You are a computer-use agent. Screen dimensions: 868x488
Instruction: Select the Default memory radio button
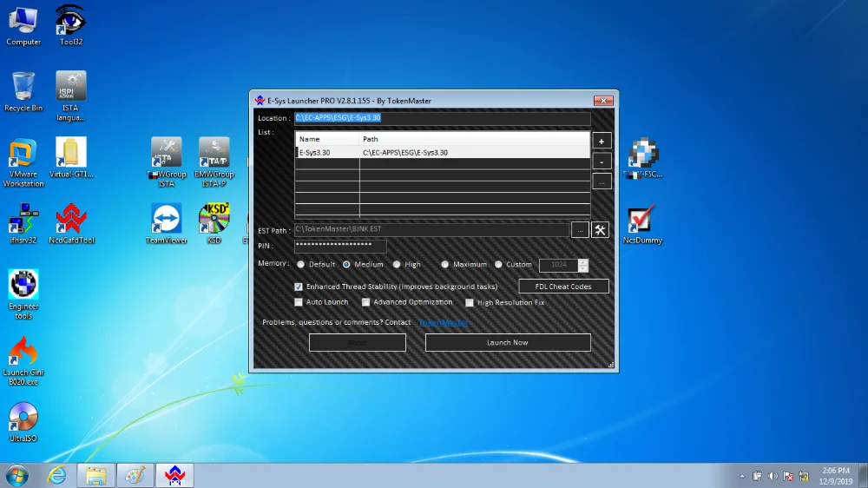300,265
